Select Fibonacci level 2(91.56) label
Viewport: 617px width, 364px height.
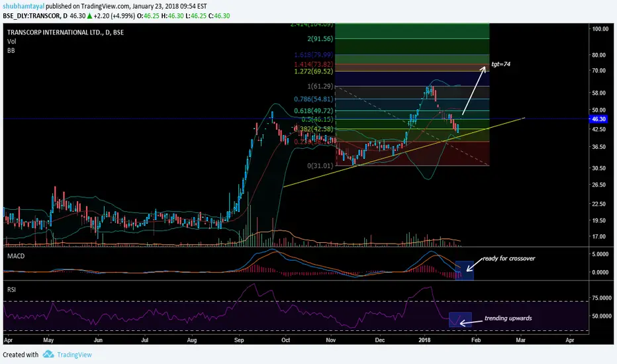tap(320, 38)
